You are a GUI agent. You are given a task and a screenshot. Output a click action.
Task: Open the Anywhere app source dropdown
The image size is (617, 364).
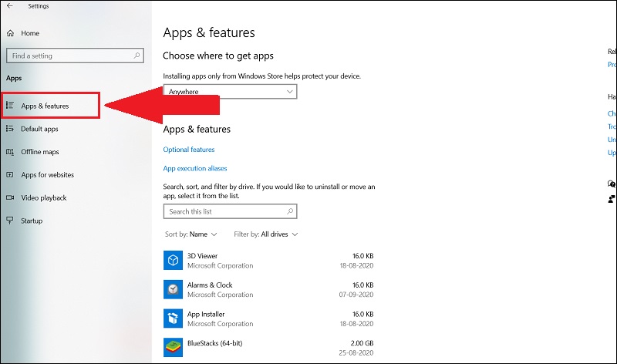click(x=230, y=92)
